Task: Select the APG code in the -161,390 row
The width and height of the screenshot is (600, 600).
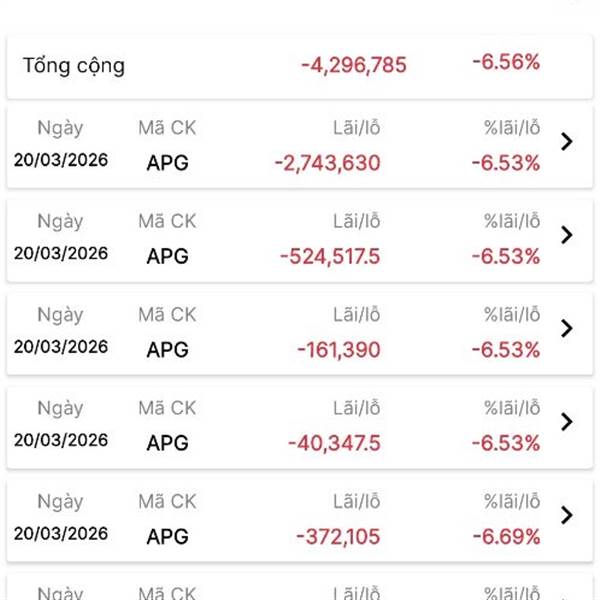Action: coord(167,350)
